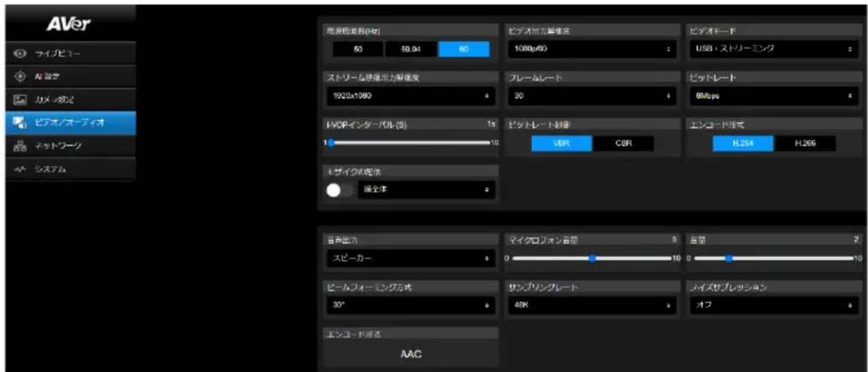Click the I-VOP interval slider track

409,143
